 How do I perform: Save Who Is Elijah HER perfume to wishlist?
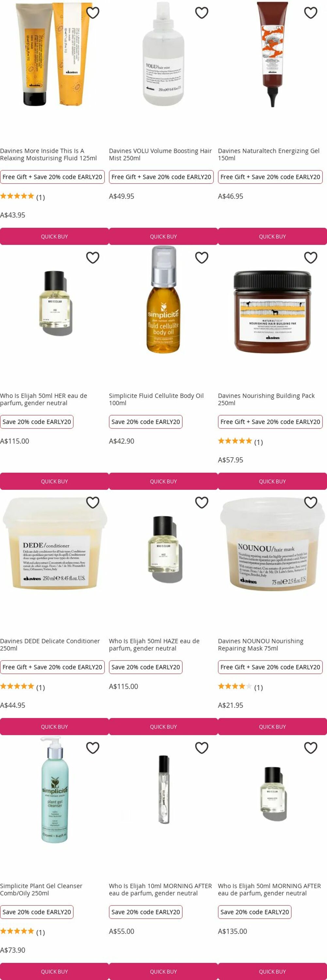tap(93, 257)
